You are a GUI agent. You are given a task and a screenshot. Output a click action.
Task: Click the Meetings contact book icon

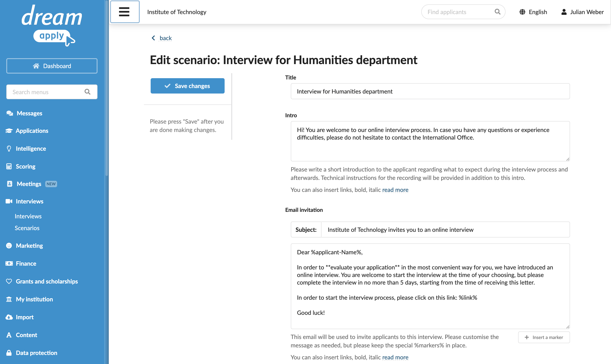tap(10, 184)
